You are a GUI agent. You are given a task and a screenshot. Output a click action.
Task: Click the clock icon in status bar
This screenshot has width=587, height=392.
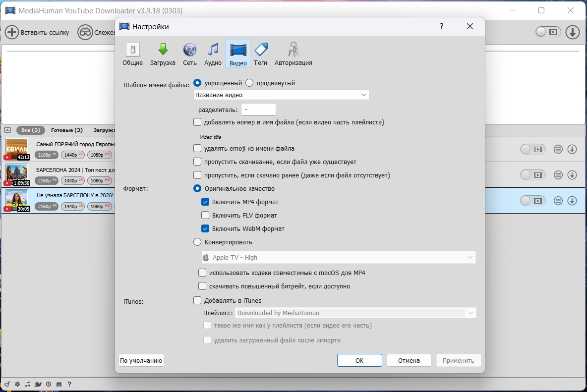[48, 384]
